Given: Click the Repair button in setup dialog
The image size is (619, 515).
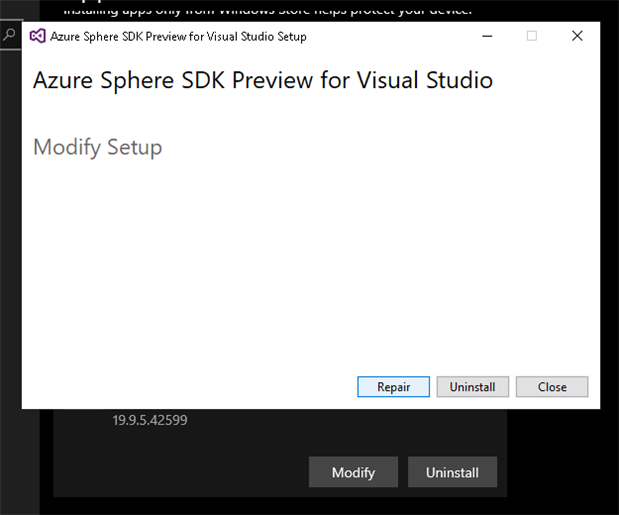Looking at the screenshot, I should [393, 387].
